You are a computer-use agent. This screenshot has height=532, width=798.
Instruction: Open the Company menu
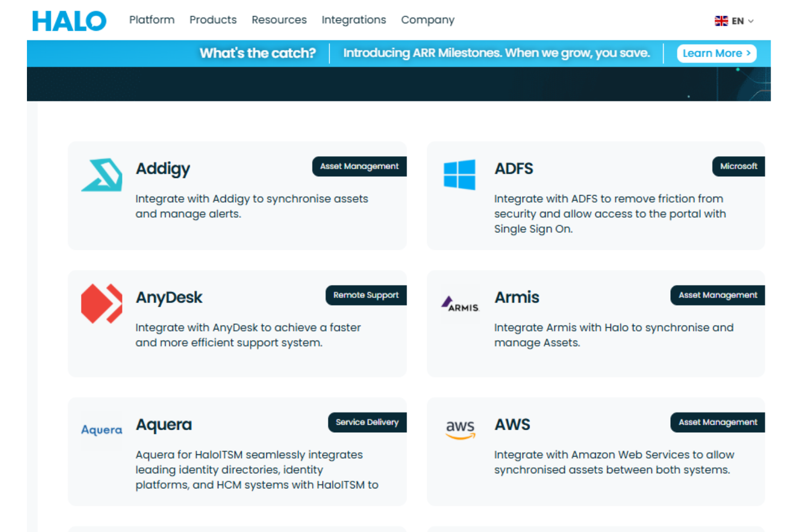pos(428,20)
